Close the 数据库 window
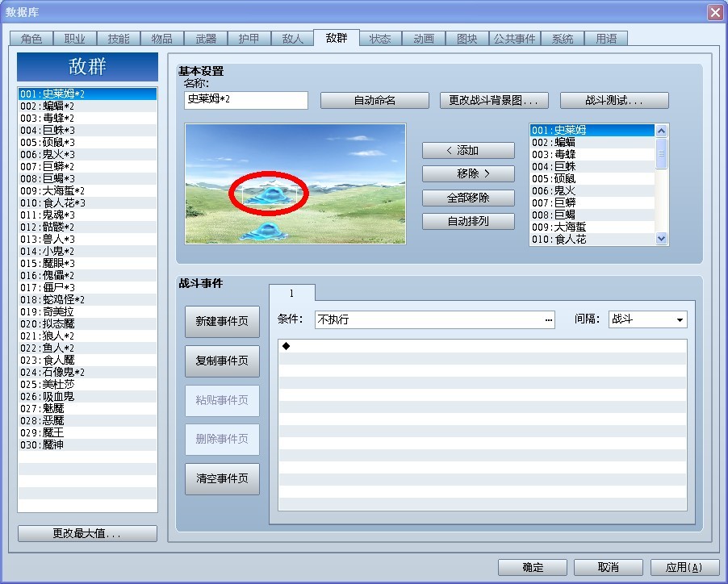 (x=715, y=12)
